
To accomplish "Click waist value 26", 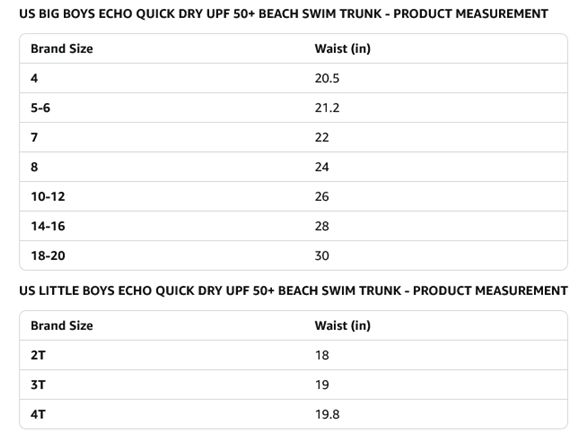I will [322, 196].
